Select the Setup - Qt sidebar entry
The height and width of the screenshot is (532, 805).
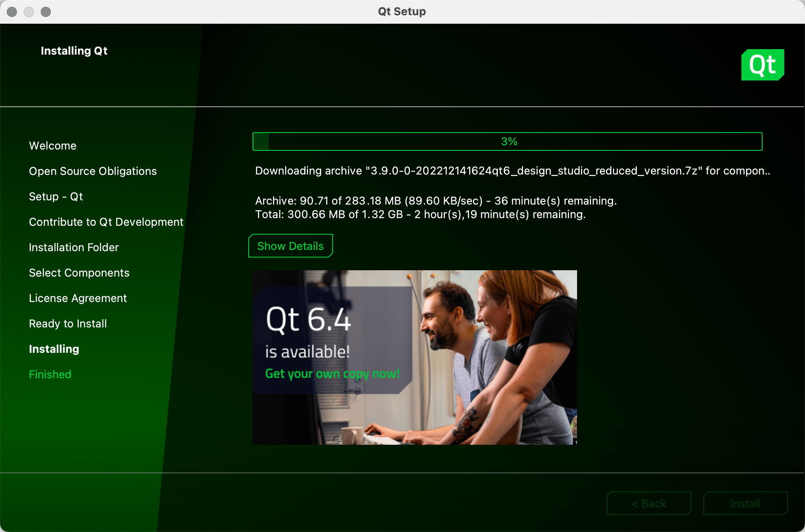[x=56, y=197]
